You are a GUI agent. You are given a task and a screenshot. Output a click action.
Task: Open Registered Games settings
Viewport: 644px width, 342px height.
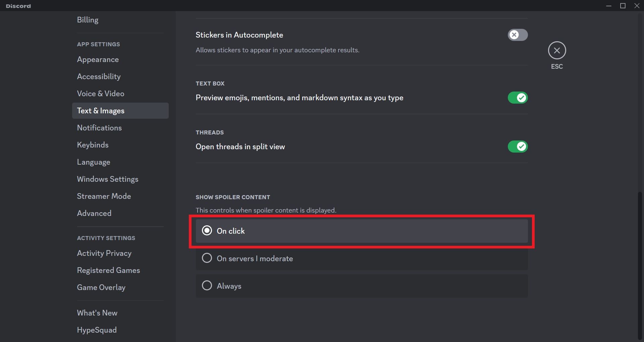coord(108,270)
